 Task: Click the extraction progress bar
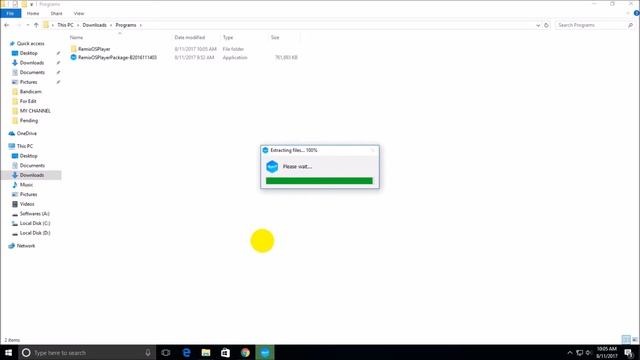[x=319, y=181]
